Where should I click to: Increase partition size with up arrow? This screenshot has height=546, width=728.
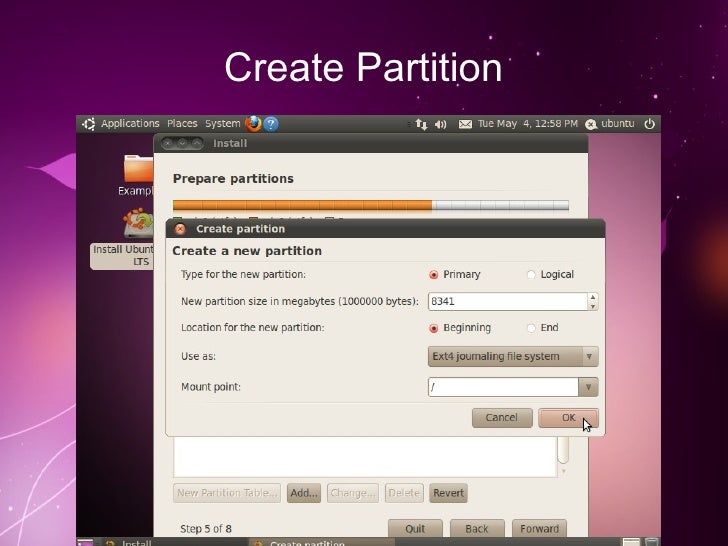pos(592,297)
